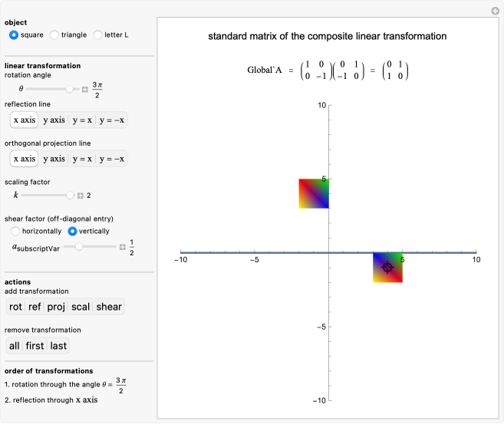Expand the shear factor slider controls

click(x=122, y=247)
